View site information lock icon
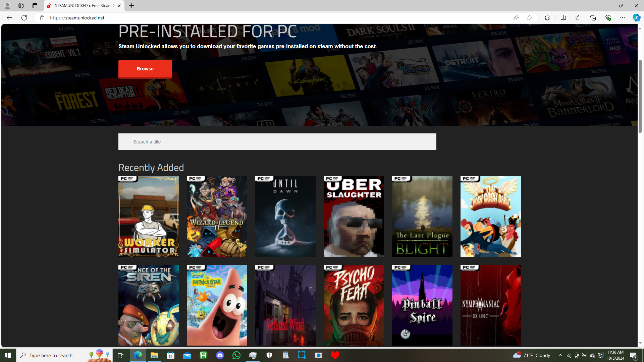This screenshot has width=644, height=362. pyautogui.click(x=42, y=18)
